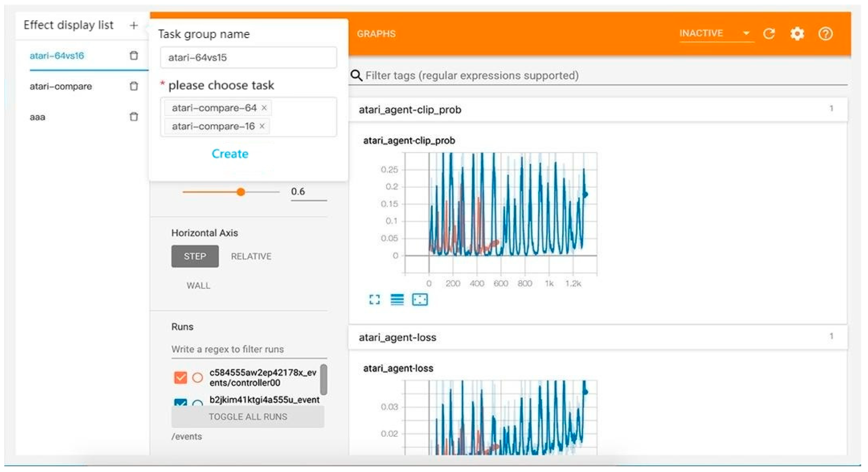This screenshot has height=472, width=868.
Task: Delete the atari-compare task group
Action: pyautogui.click(x=134, y=86)
